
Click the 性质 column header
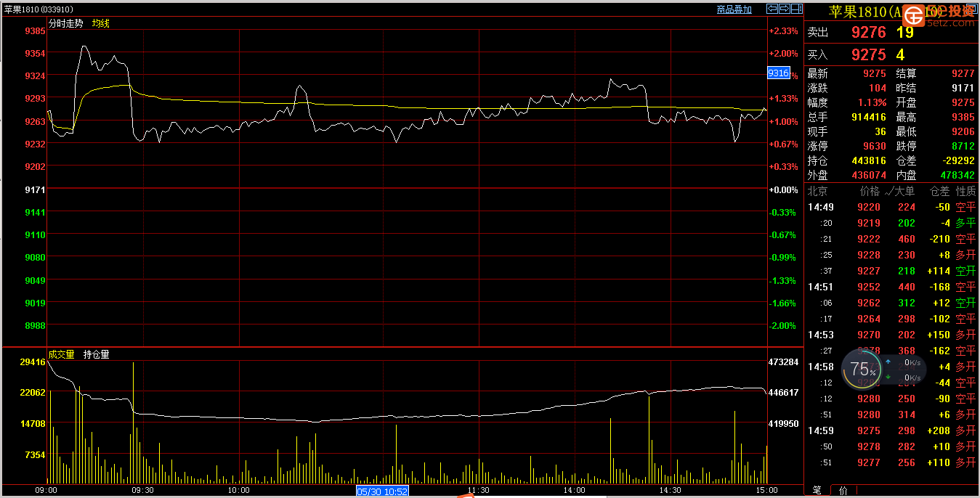point(966,191)
